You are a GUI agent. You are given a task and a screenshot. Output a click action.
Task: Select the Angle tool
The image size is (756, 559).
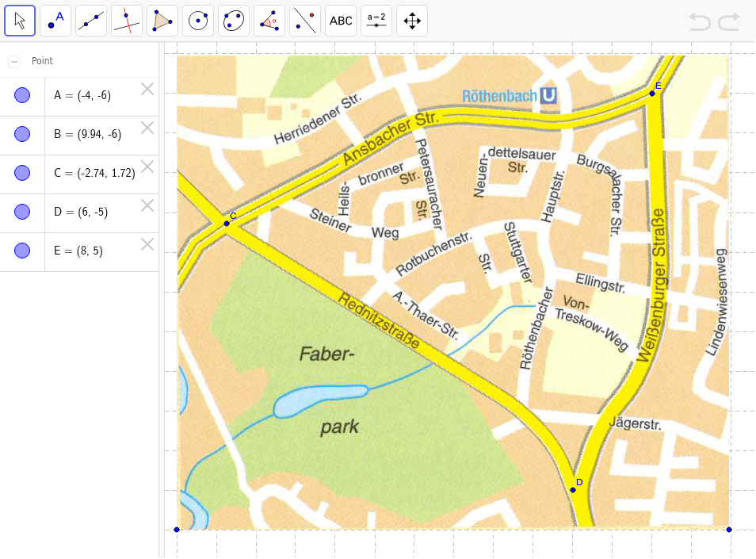pyautogui.click(x=269, y=21)
